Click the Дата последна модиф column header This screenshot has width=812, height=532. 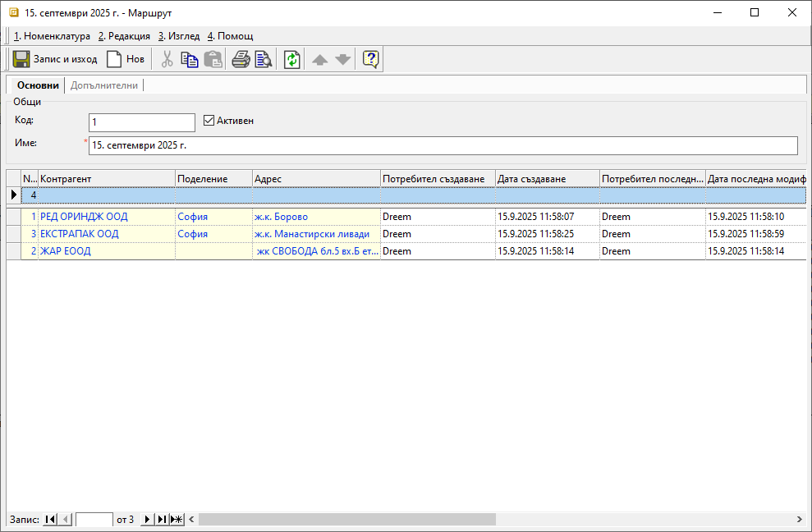point(756,179)
